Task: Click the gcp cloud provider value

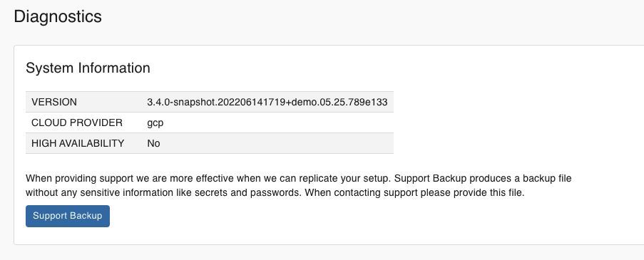Action: tap(155, 123)
